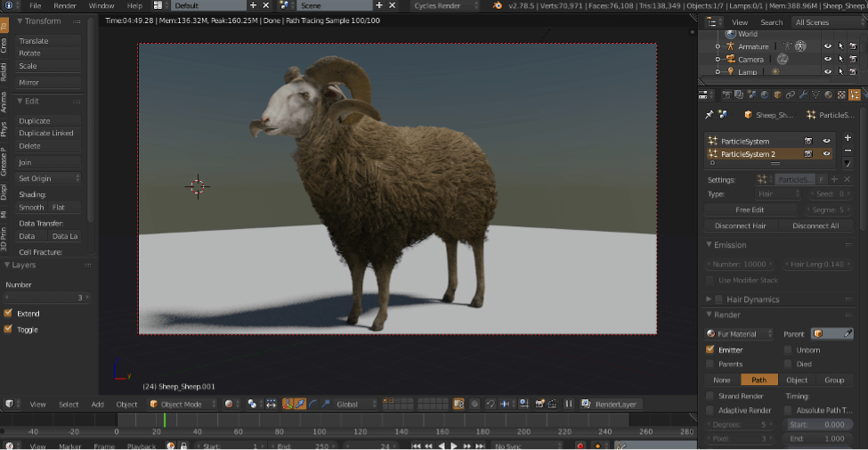This screenshot has height=450, width=868.
Task: Enable the Adaptive Render checkbox
Action: coord(710,410)
